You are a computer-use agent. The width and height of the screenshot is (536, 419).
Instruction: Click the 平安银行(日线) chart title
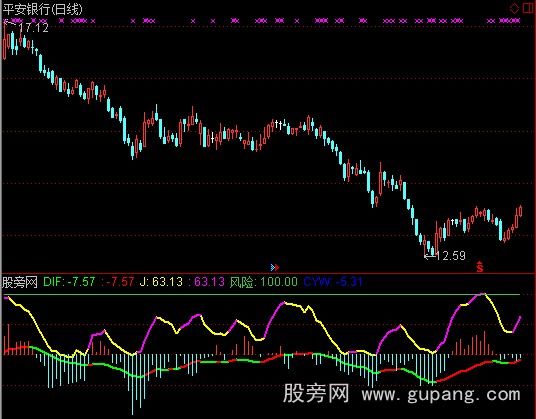click(42, 9)
